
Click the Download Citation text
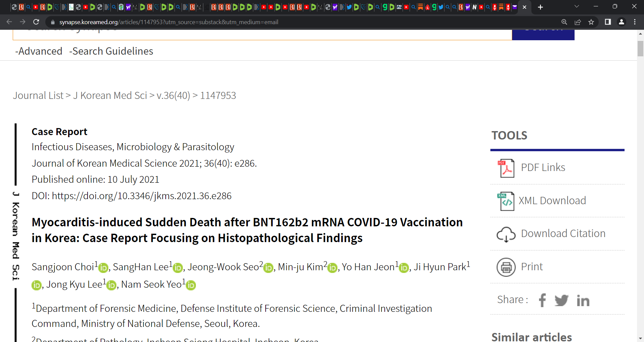563,233
